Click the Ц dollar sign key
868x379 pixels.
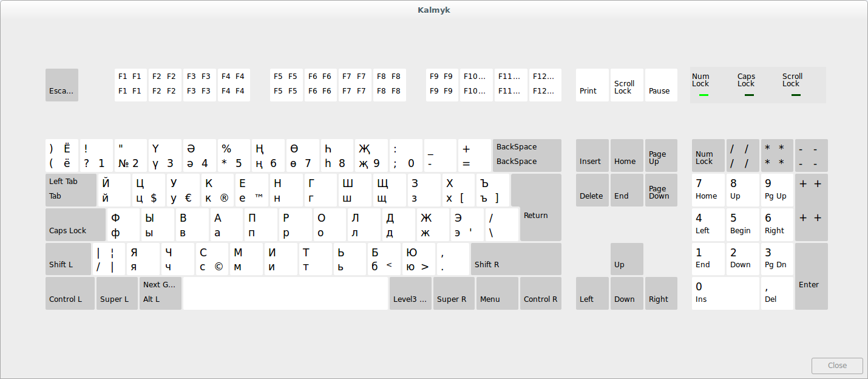click(149, 190)
